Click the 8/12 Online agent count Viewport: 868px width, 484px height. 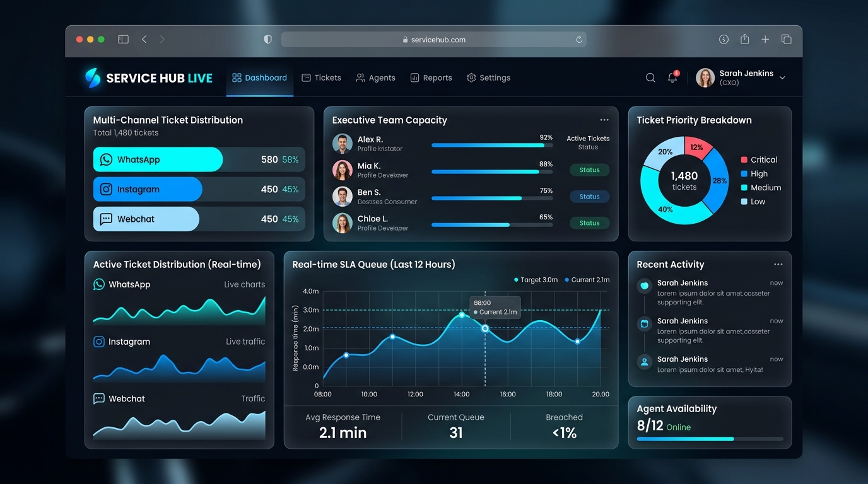[664, 426]
